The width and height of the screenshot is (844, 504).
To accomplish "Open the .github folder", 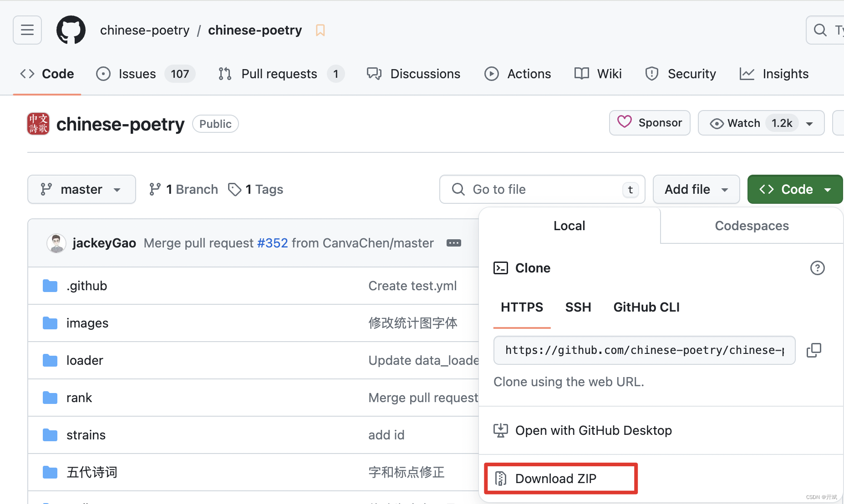I will pyautogui.click(x=86, y=286).
